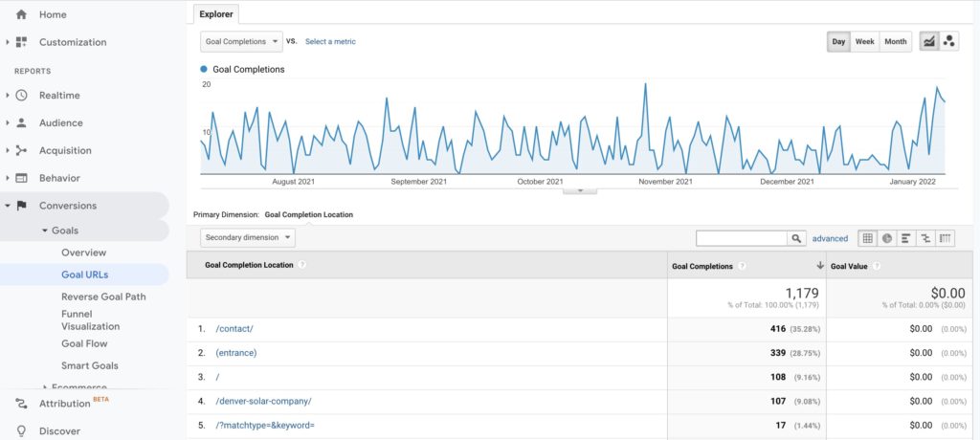Click the table search magnifier icon
Image resolution: width=980 pixels, height=440 pixels.
point(795,238)
